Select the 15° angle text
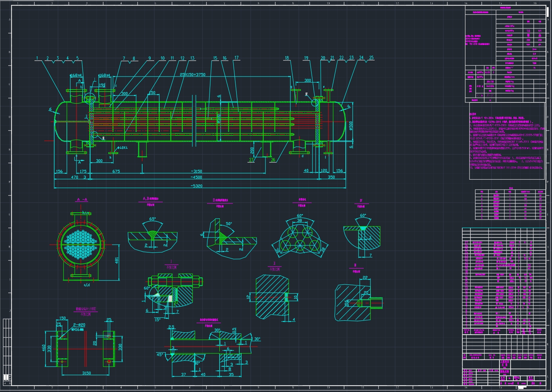This screenshot has width=552, height=392. click(158, 320)
